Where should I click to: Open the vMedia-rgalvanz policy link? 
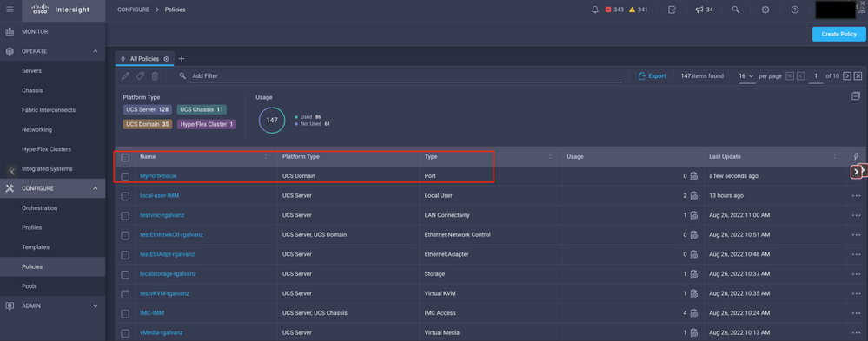pyautogui.click(x=161, y=332)
